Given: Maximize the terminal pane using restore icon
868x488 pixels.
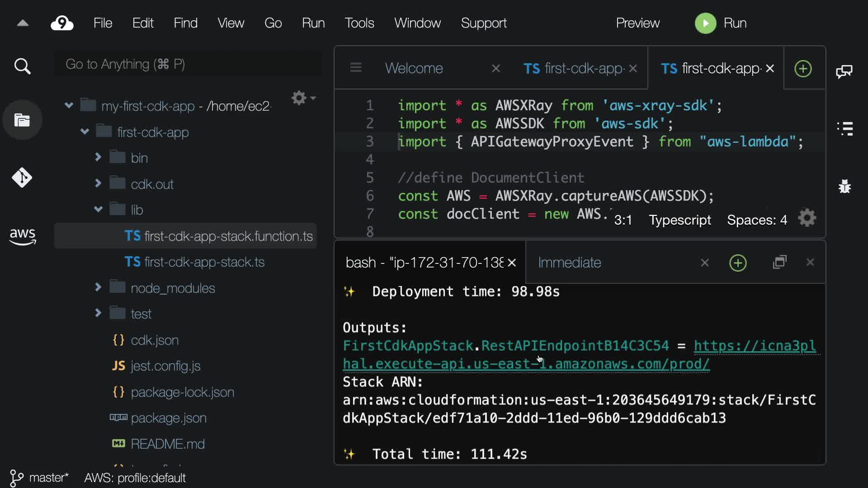Looking at the screenshot, I should (780, 263).
